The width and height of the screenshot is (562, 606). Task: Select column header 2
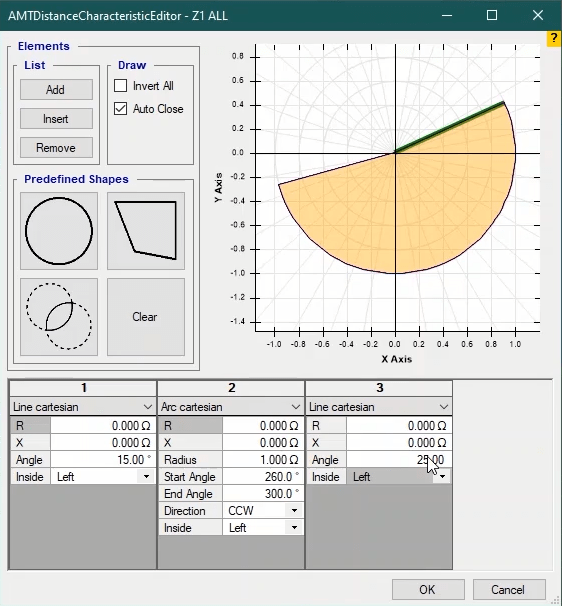(231, 388)
